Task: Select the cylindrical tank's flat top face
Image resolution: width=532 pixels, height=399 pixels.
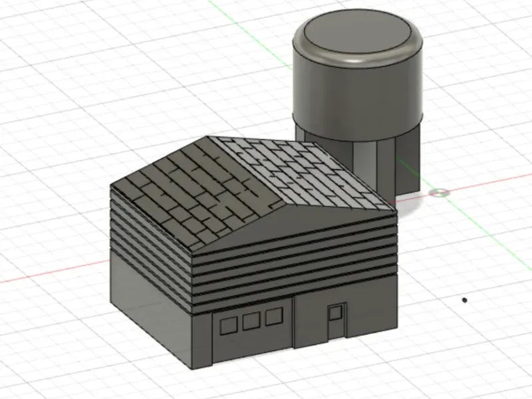Action: tap(358, 32)
